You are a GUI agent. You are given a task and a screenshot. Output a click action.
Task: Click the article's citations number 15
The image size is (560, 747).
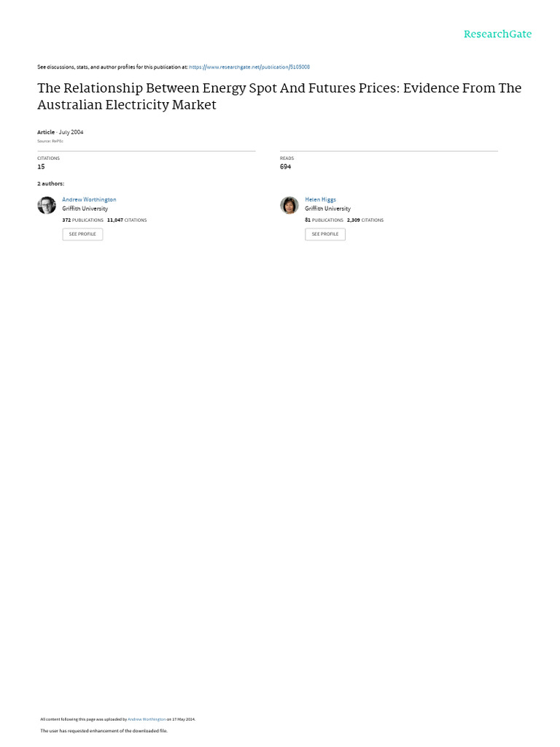(41, 166)
